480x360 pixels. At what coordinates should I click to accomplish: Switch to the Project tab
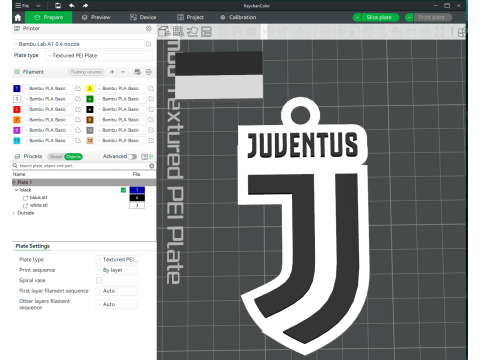pos(190,17)
